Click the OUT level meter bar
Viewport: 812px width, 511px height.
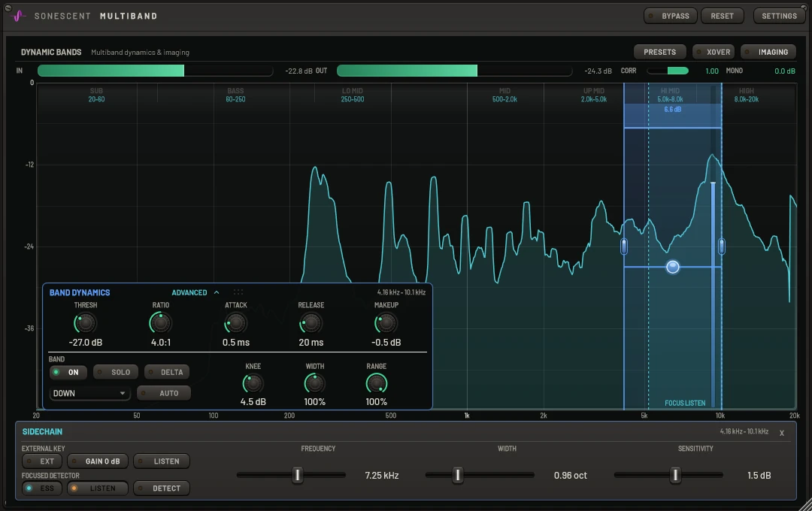(454, 71)
